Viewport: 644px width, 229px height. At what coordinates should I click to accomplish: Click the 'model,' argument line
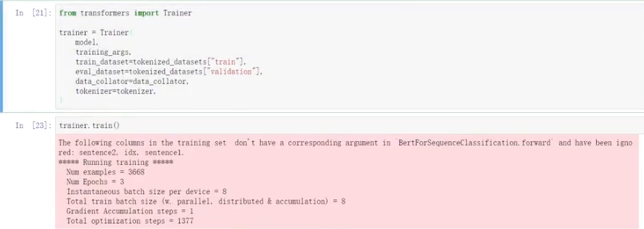click(87, 42)
